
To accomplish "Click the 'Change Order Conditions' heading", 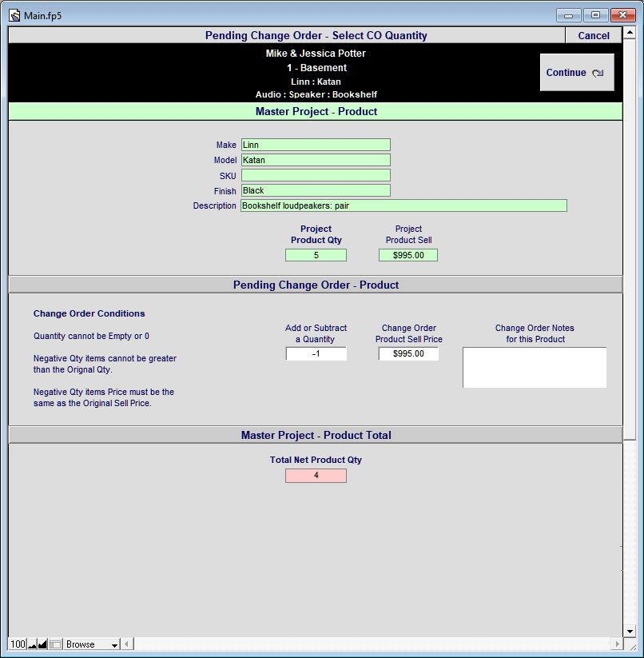I will (x=89, y=313).
